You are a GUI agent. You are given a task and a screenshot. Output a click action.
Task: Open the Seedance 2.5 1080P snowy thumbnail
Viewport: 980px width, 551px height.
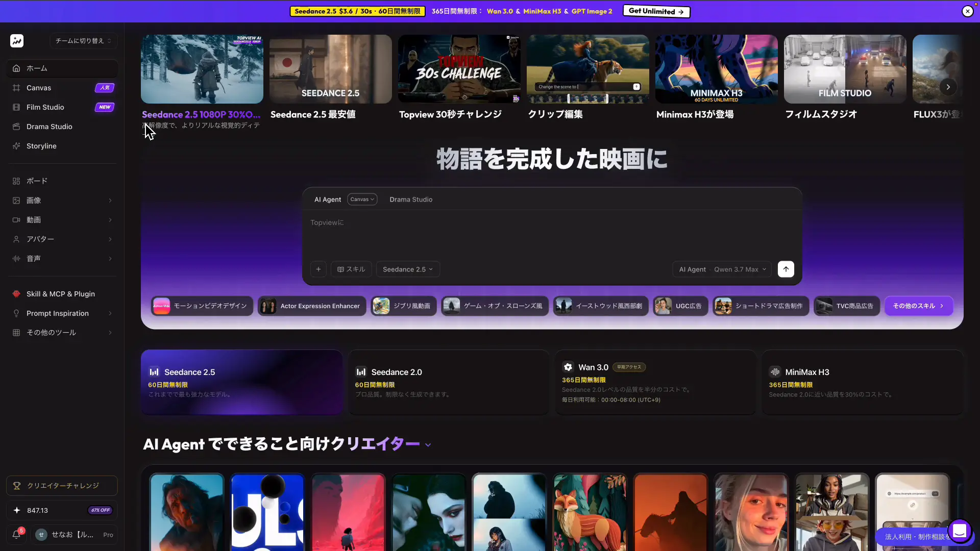pos(202,69)
